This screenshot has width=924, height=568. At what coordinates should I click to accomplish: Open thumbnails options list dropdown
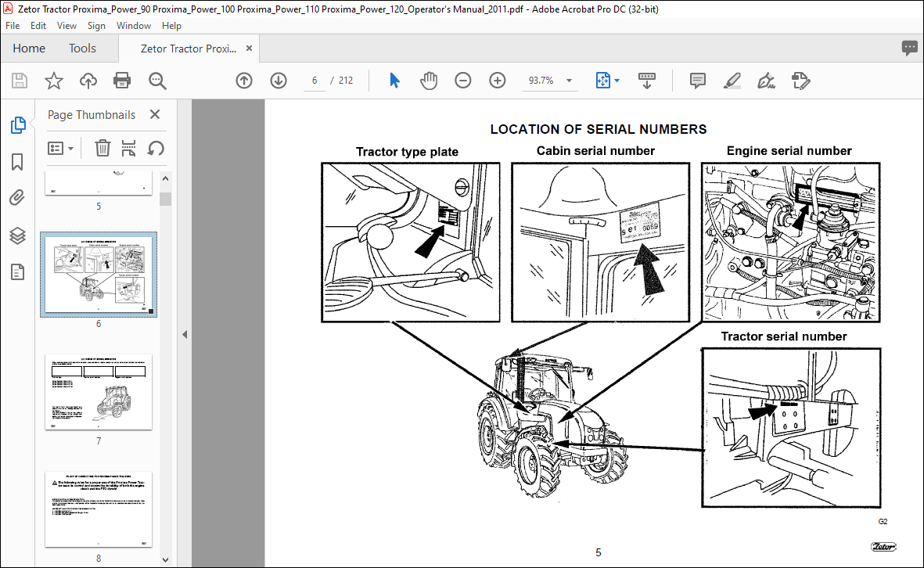[60, 148]
